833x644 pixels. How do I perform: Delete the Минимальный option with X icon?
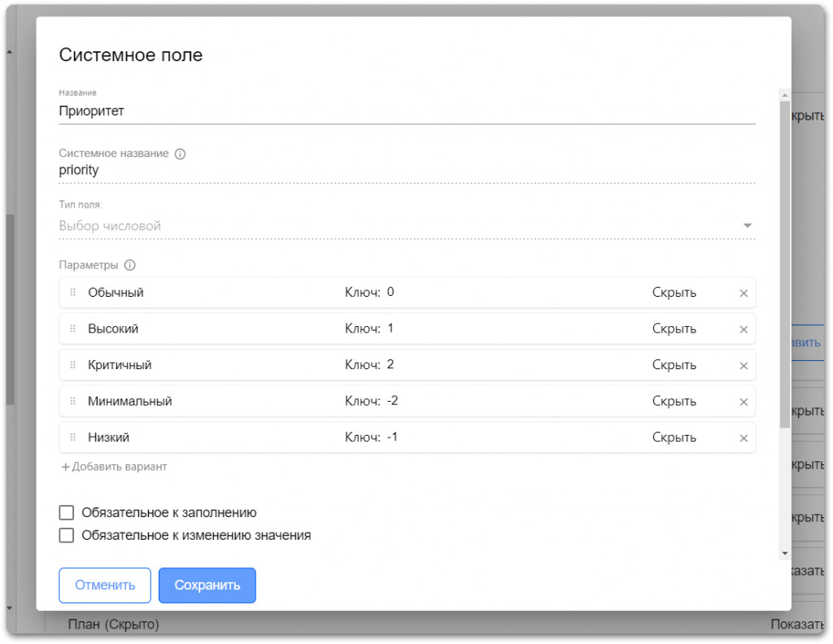(x=743, y=402)
